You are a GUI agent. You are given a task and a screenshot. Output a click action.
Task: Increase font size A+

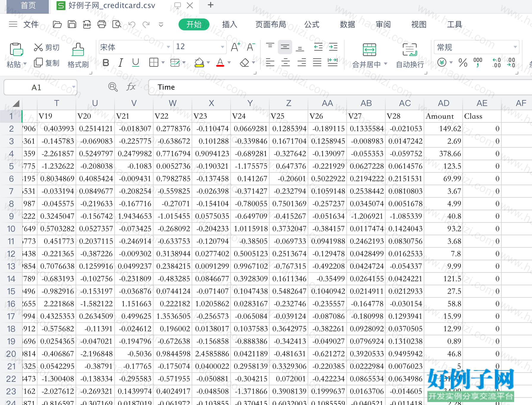click(x=235, y=47)
